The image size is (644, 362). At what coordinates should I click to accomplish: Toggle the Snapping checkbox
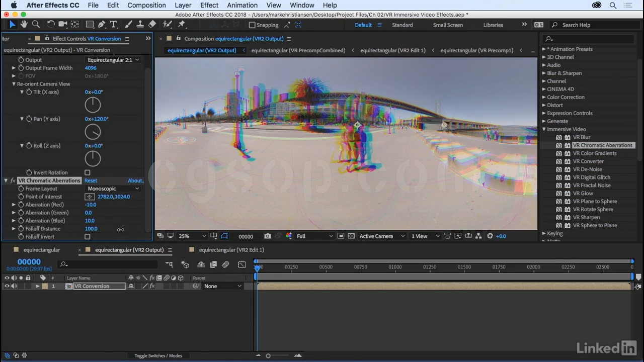pyautogui.click(x=253, y=25)
